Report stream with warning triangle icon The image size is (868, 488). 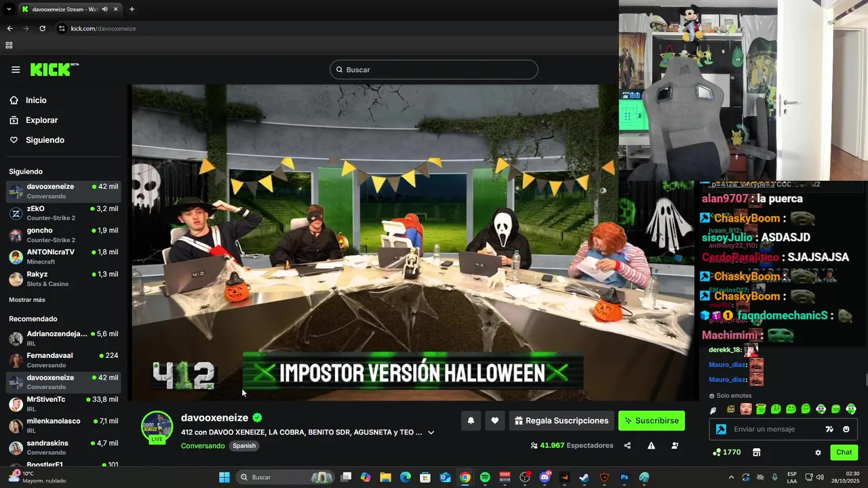coord(651,446)
